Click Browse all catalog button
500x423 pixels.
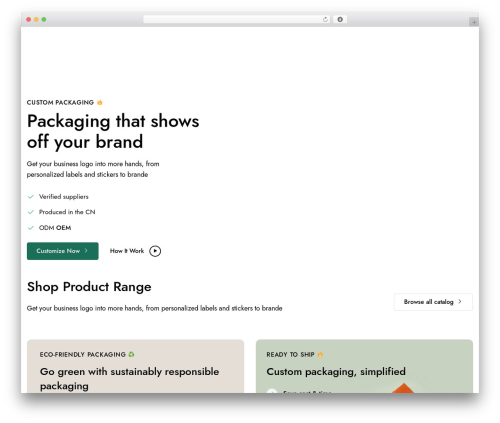[x=433, y=302]
